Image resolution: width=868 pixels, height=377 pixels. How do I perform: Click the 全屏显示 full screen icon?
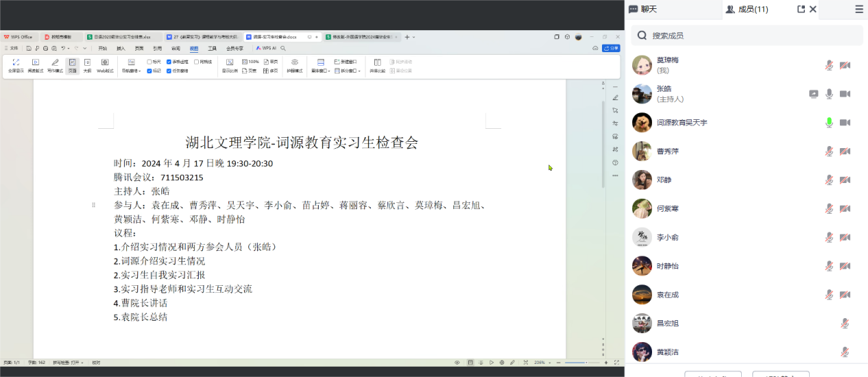pos(16,65)
